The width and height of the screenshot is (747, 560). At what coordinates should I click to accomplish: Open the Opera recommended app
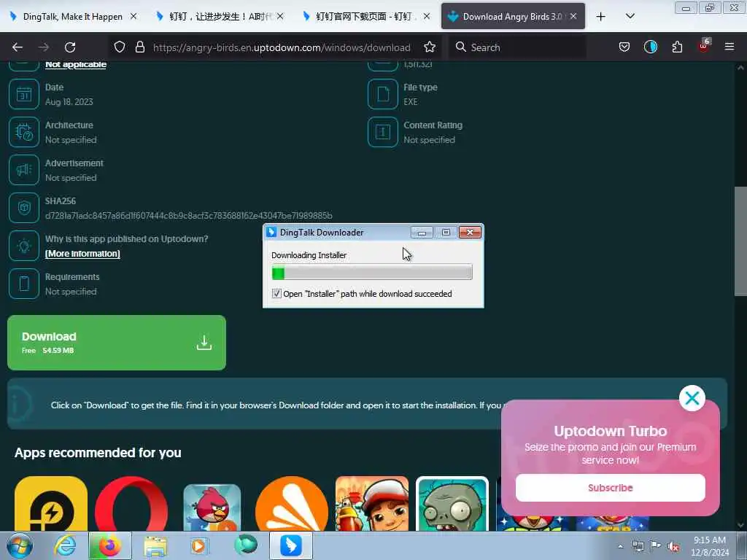point(131,504)
